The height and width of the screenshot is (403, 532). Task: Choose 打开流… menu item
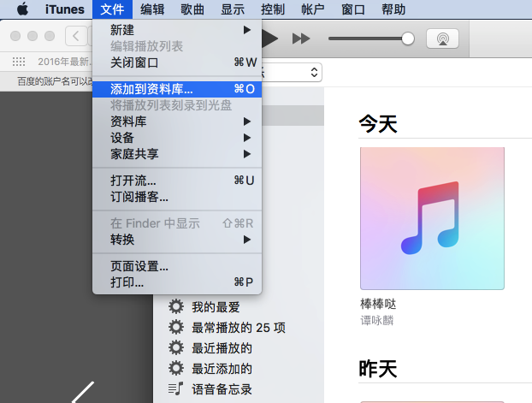point(177,181)
